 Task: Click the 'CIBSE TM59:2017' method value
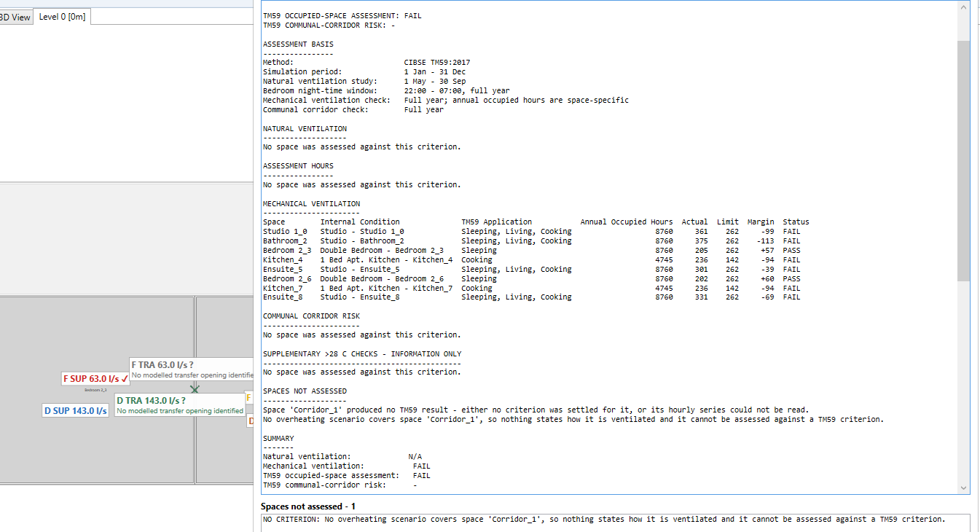pyautogui.click(x=437, y=63)
